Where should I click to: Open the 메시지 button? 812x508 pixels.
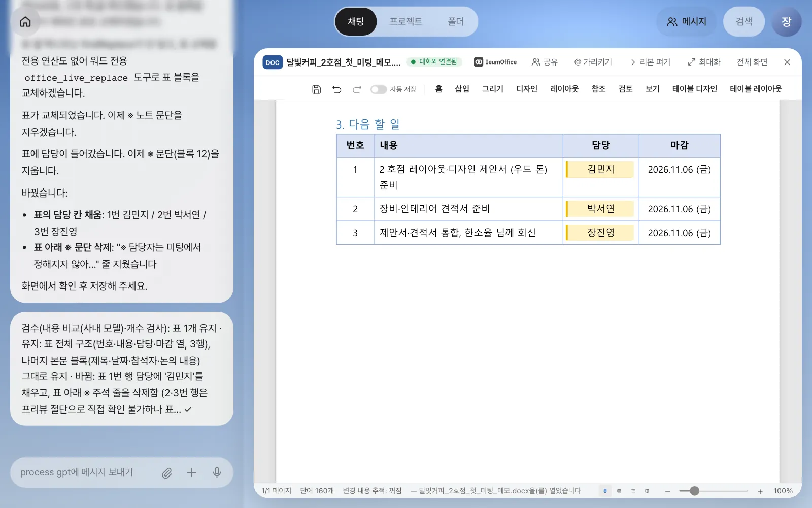[x=687, y=22]
